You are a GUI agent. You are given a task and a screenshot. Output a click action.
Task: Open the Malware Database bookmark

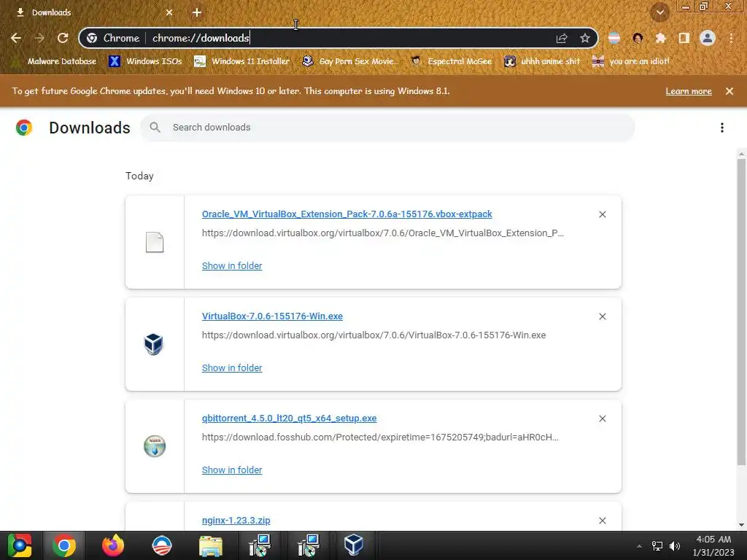coord(54,61)
